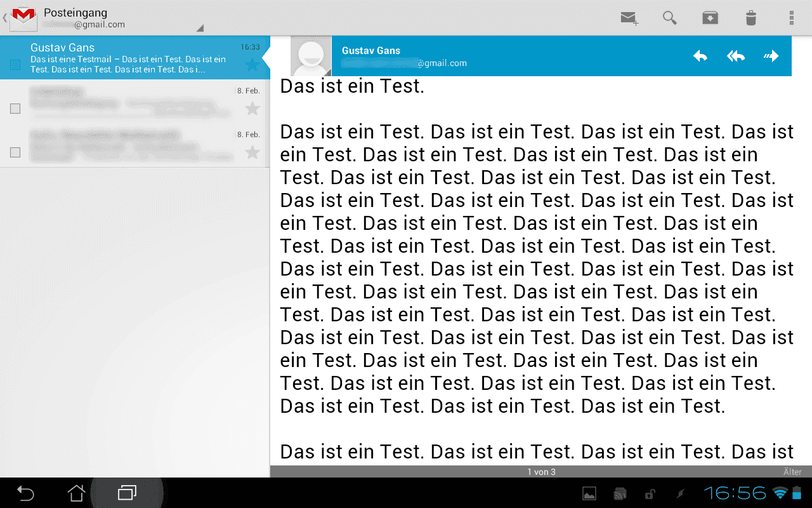The image size is (812, 508).
Task: Open the Gustav Gans email in list
Action: pos(127,57)
